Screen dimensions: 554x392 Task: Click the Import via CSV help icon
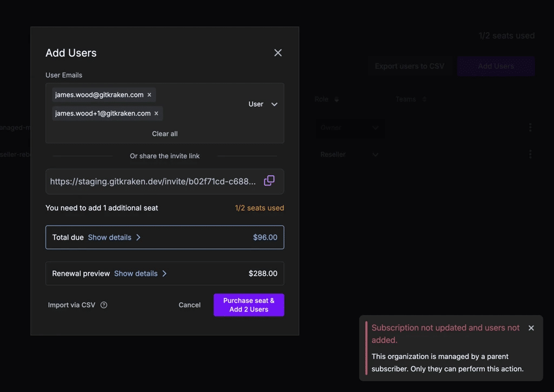coord(104,305)
